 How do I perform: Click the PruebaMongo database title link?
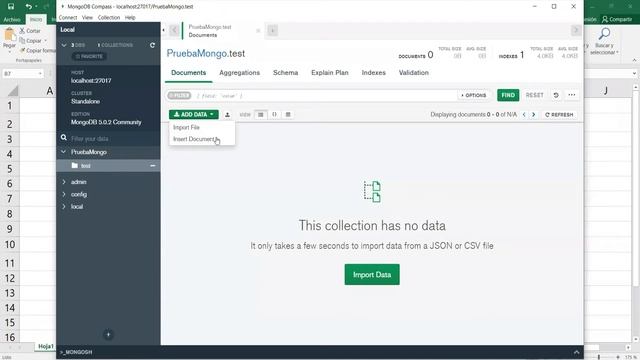pyautogui.click(x=197, y=53)
